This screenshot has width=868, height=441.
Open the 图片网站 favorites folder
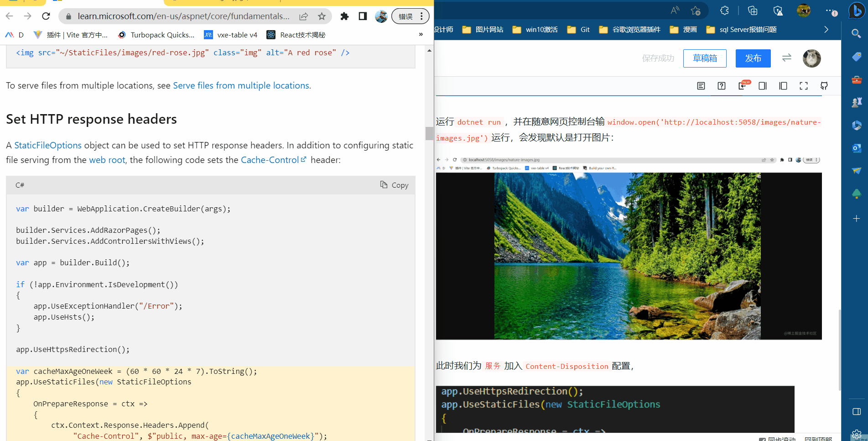pos(483,30)
